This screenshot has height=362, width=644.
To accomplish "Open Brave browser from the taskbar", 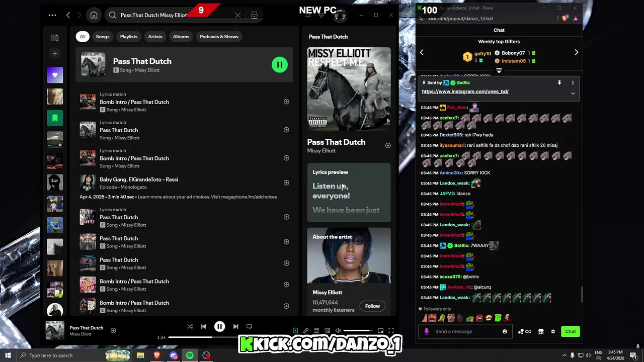I will [156, 355].
